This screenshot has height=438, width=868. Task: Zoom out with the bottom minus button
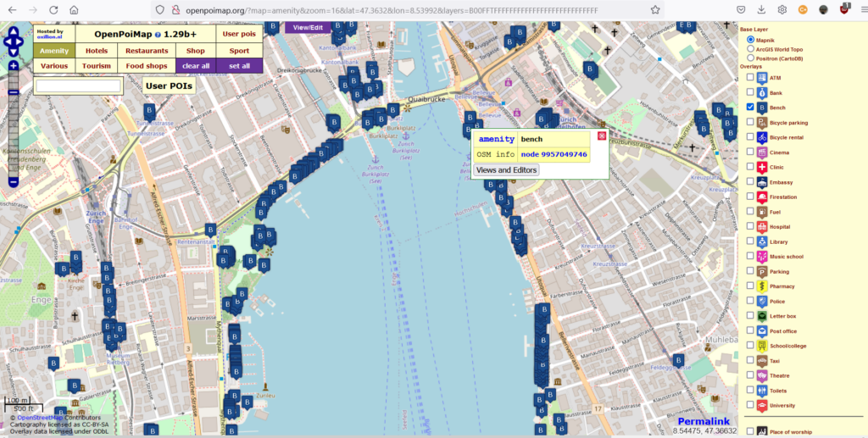click(x=14, y=182)
